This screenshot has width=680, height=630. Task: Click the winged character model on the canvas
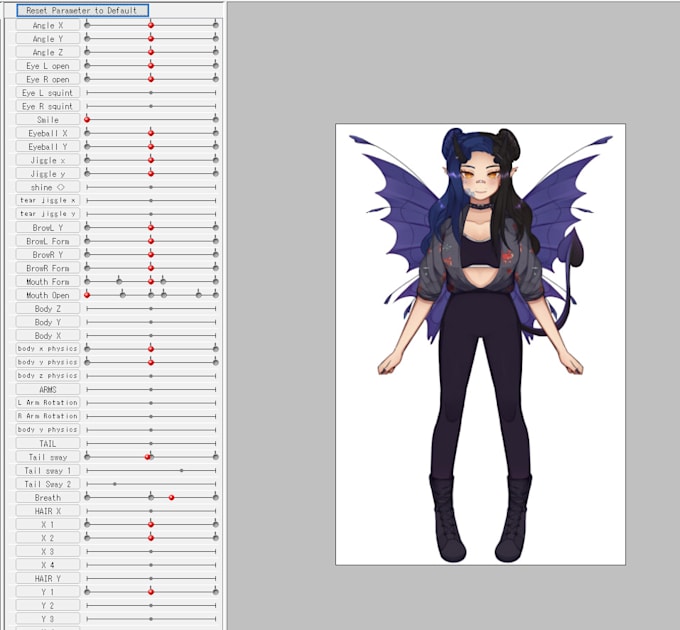coord(481,344)
